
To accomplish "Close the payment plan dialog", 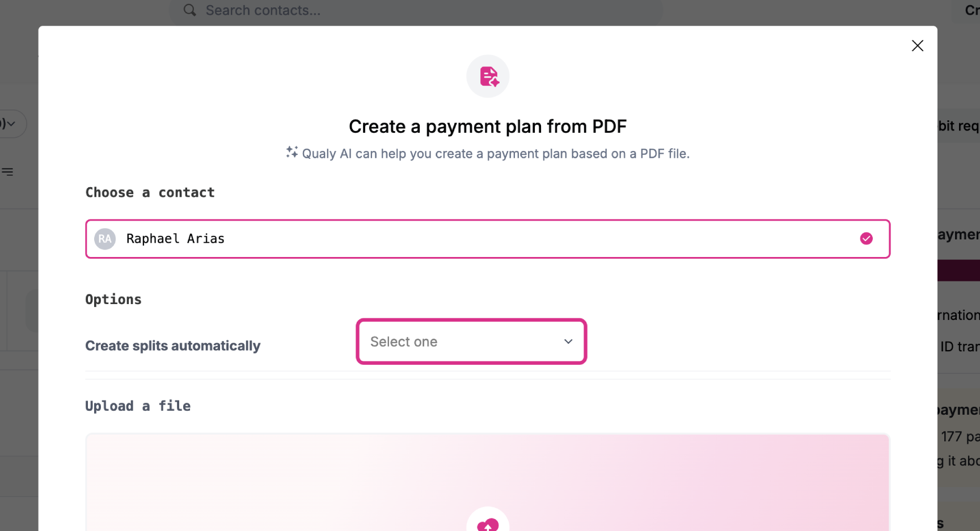I will [x=917, y=45].
